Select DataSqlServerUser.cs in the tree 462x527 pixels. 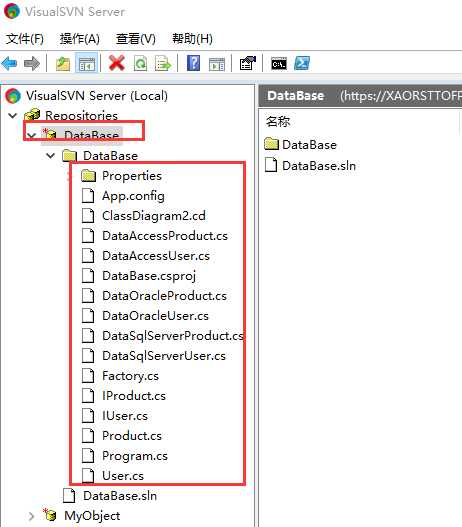tap(164, 356)
